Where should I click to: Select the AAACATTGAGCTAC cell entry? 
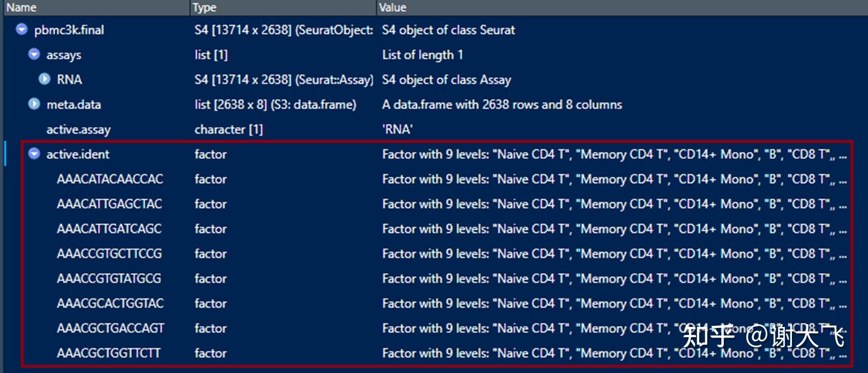[x=109, y=204]
